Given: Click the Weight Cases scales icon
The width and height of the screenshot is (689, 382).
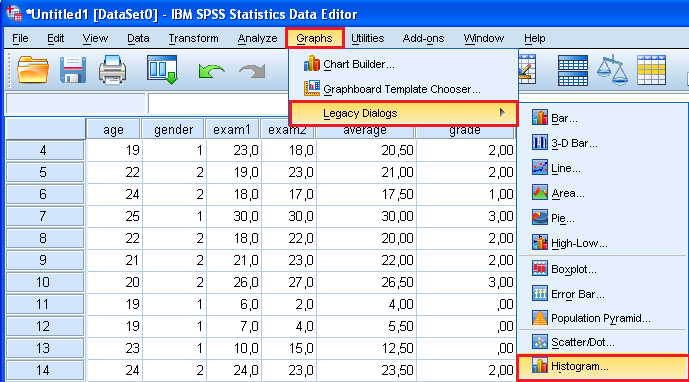Looking at the screenshot, I should click(612, 70).
